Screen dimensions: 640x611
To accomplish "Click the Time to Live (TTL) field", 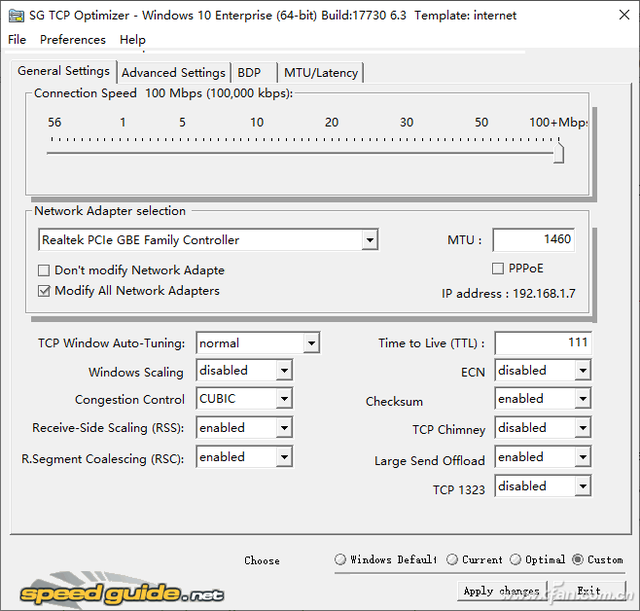I will point(543,343).
